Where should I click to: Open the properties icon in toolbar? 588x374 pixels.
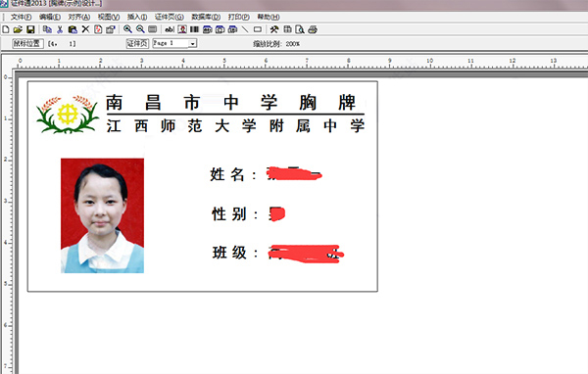pos(110,29)
